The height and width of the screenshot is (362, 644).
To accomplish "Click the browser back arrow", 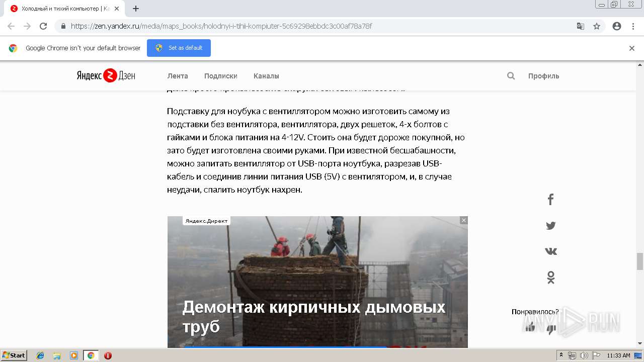I will [x=11, y=26].
